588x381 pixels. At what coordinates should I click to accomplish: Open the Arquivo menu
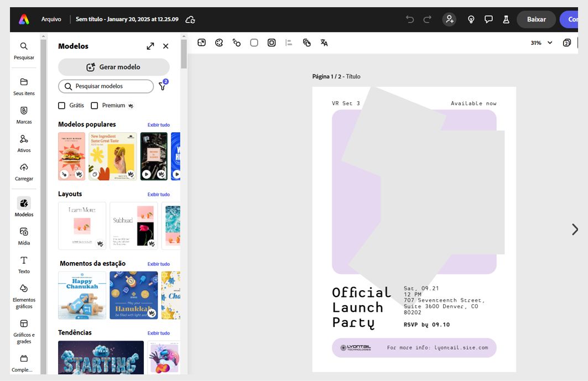point(51,19)
